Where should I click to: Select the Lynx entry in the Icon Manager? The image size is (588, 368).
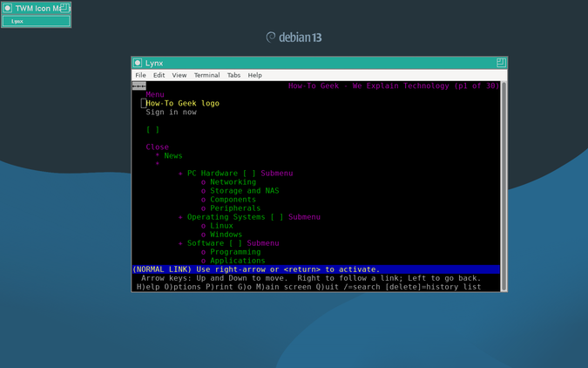36,22
